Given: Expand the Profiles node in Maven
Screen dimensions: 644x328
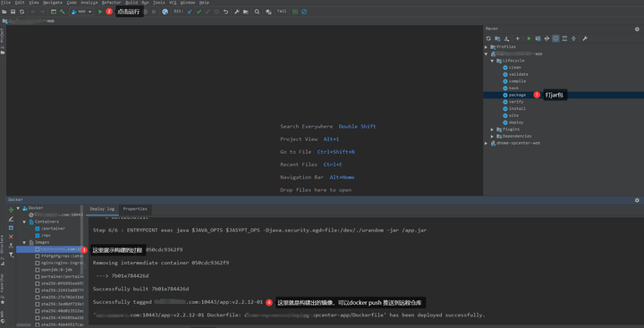Looking at the screenshot, I should coord(487,47).
